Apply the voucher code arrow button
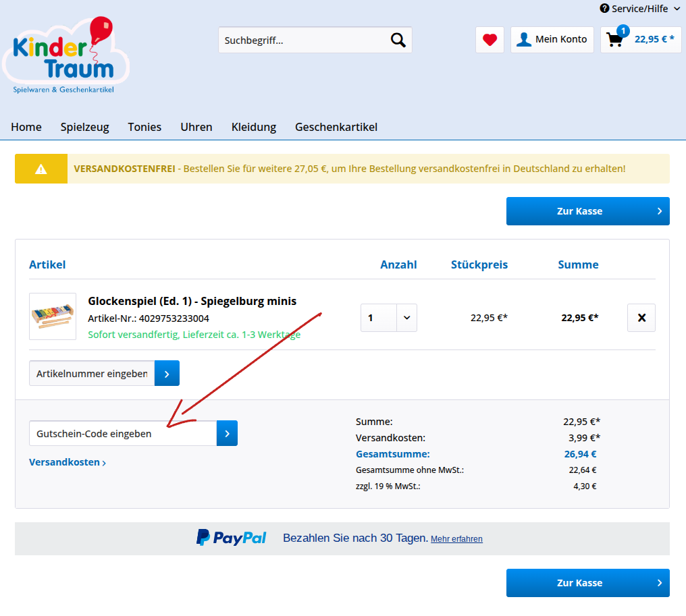 227,433
